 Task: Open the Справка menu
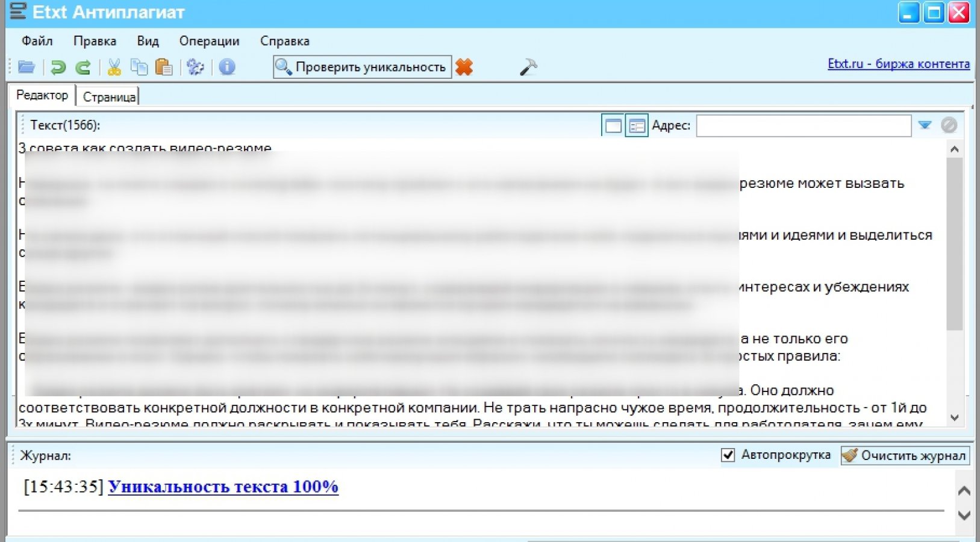[x=285, y=41]
